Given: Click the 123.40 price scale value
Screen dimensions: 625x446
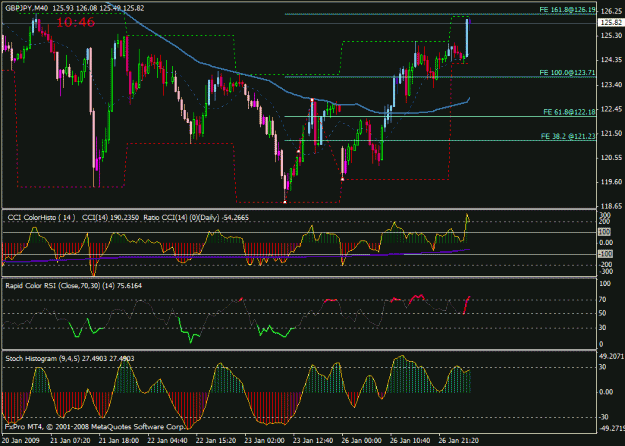Looking at the screenshot, I should (x=611, y=84).
